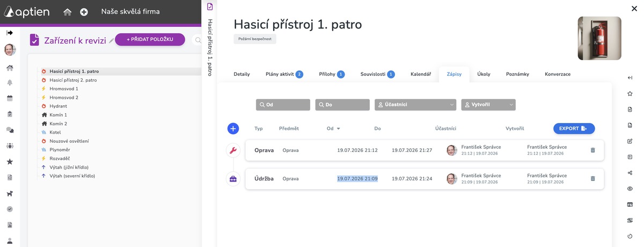Open the clipboard tasks icon in sidebar
The height and width of the screenshot is (247, 644).
[x=10, y=114]
